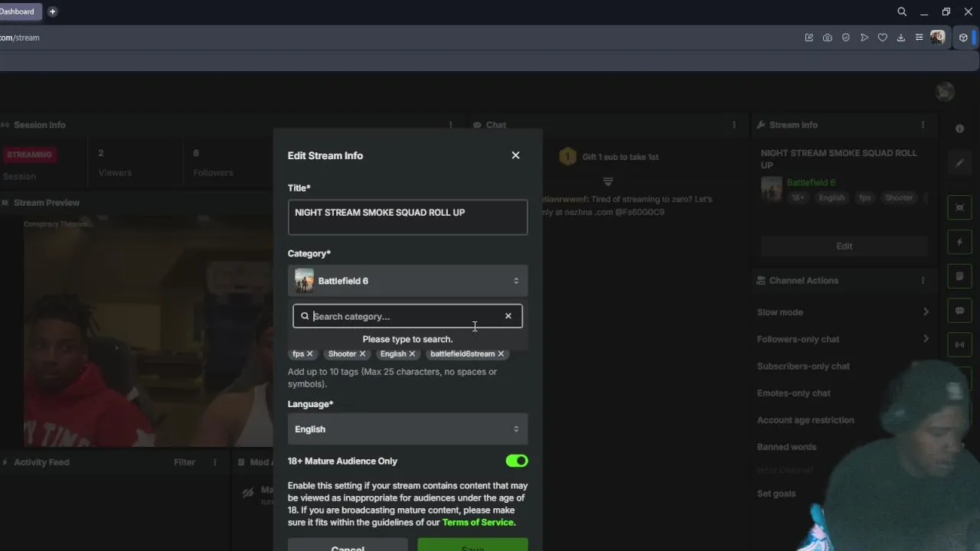Click the Stream Preview video

(x=148, y=331)
